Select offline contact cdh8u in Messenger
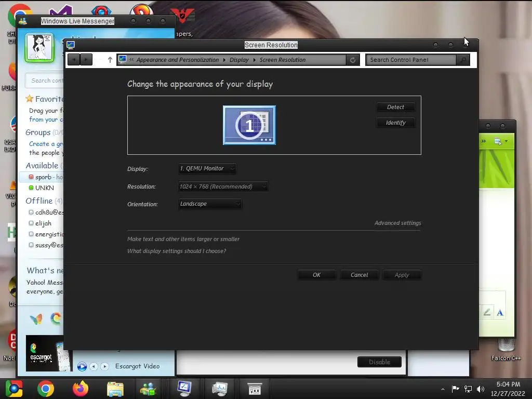532x399 pixels. tap(46, 212)
